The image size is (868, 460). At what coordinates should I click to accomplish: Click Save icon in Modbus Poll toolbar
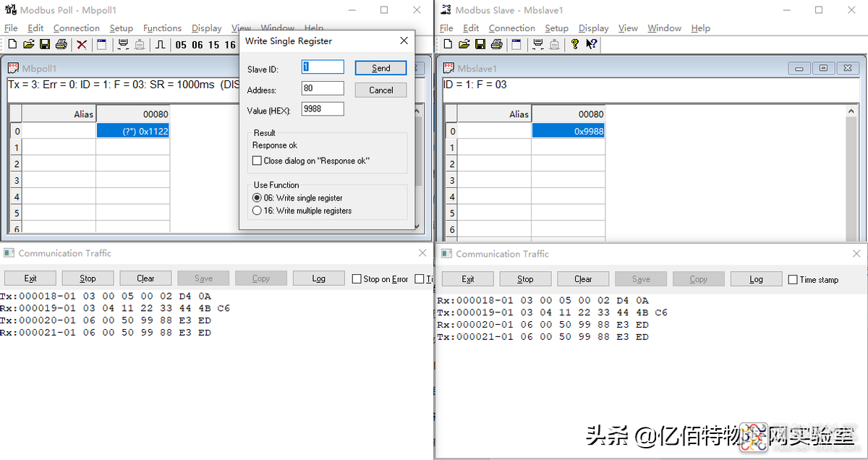coord(45,45)
